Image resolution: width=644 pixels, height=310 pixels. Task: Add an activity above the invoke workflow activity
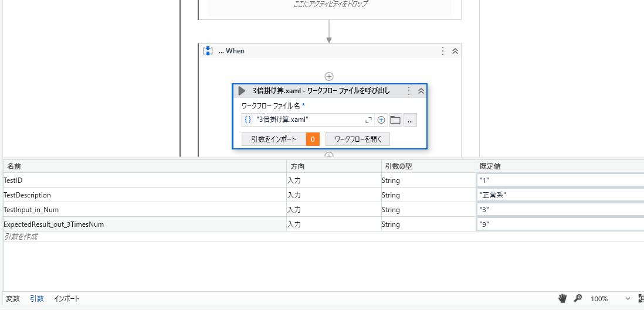[329, 76]
